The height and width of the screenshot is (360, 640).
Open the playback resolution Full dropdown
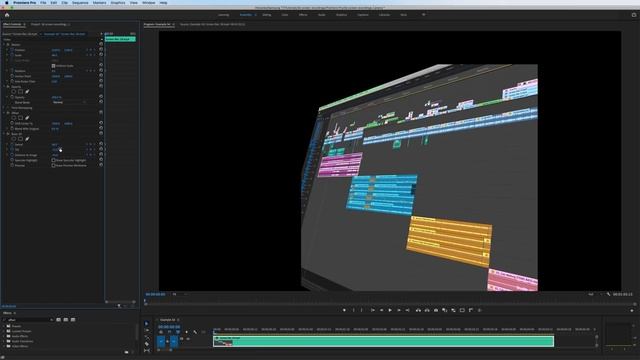point(595,294)
